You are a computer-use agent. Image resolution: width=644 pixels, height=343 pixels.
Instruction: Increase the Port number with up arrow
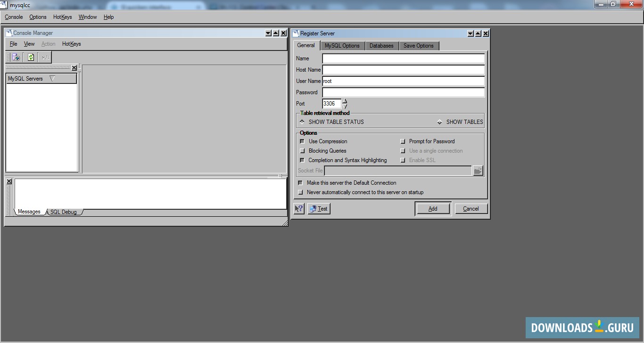point(345,101)
